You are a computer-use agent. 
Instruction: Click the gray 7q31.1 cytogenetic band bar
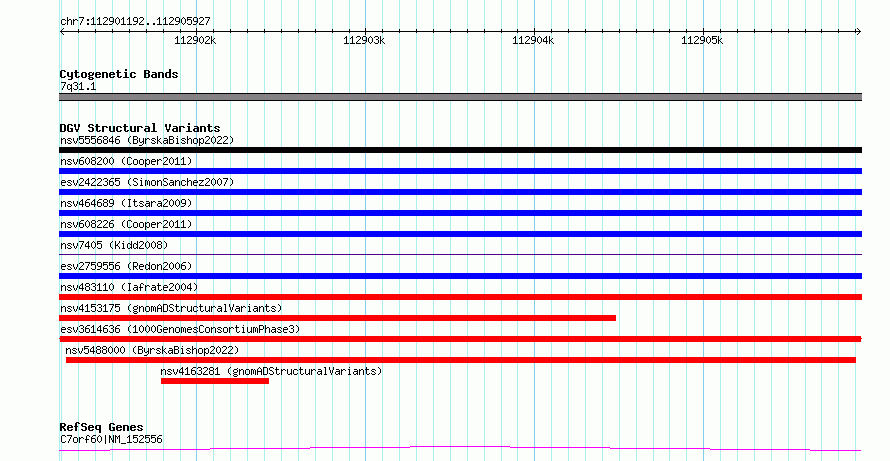460,97
